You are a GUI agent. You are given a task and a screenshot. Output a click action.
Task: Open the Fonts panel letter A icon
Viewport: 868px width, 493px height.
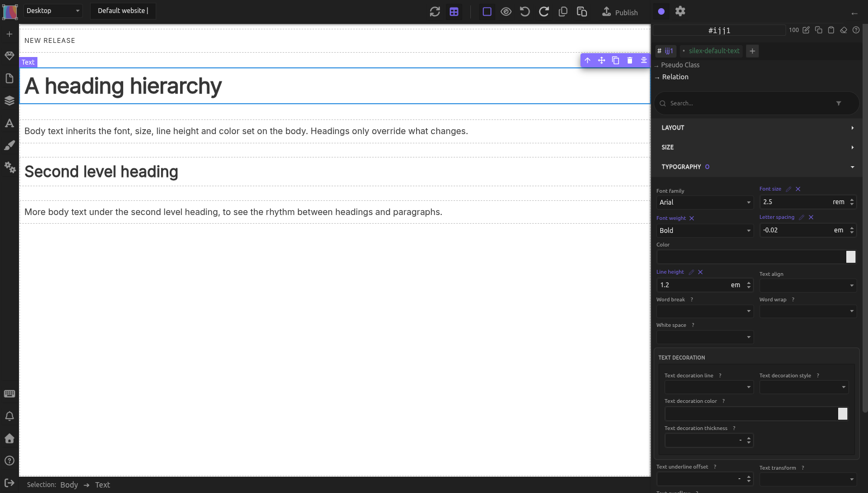pyautogui.click(x=9, y=123)
